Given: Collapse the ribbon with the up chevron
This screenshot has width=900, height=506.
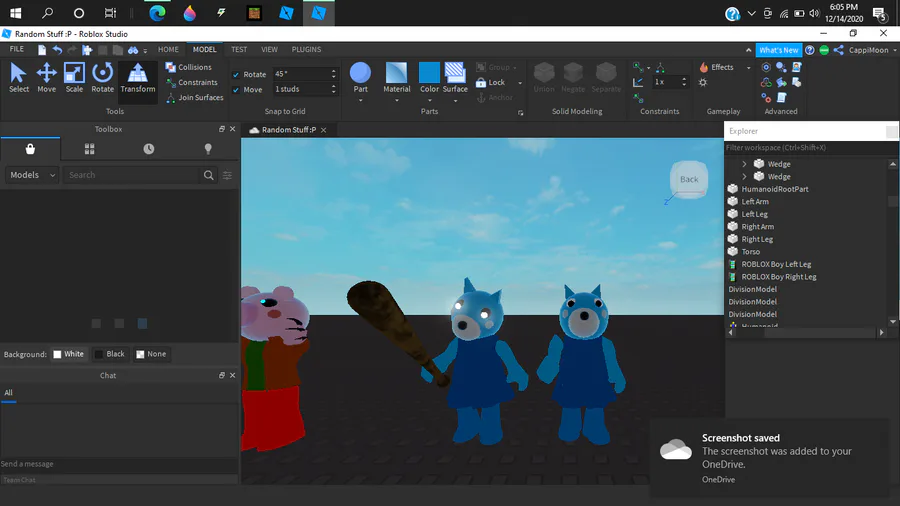Looking at the screenshot, I should click(x=748, y=50).
